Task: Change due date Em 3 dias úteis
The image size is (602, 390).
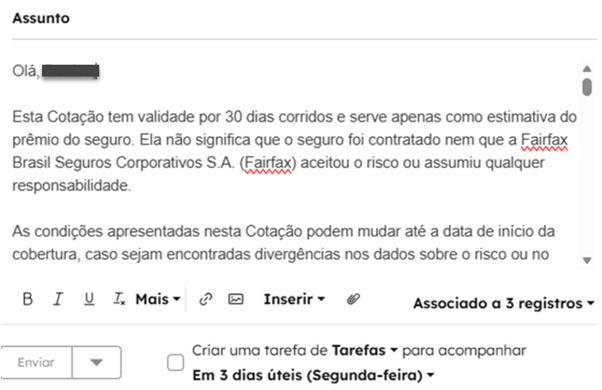Action: (314, 375)
